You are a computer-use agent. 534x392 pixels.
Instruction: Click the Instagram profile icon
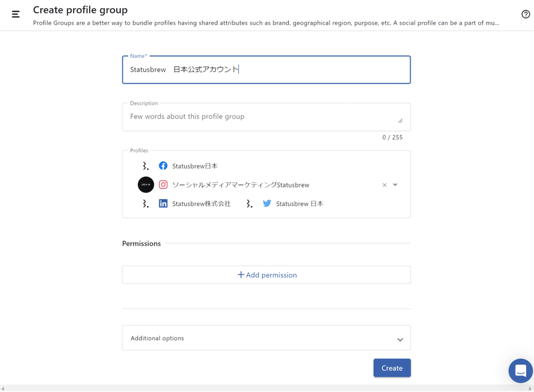163,185
